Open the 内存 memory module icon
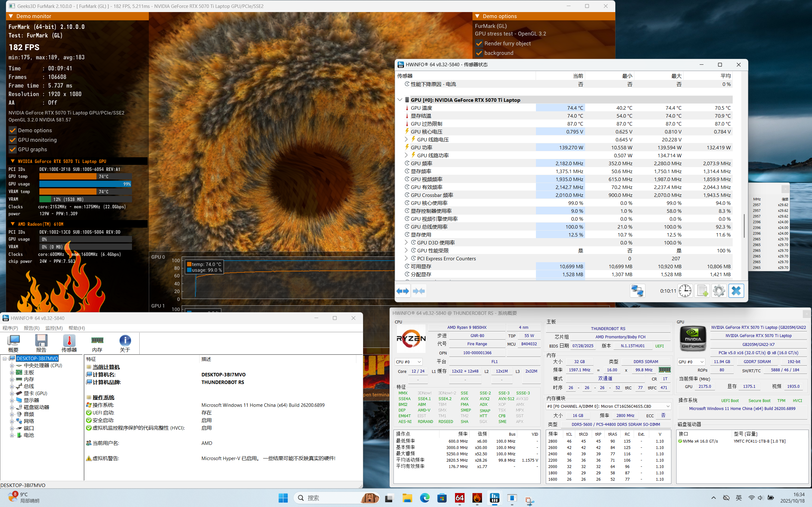The height and width of the screenshot is (507, 812). click(97, 343)
